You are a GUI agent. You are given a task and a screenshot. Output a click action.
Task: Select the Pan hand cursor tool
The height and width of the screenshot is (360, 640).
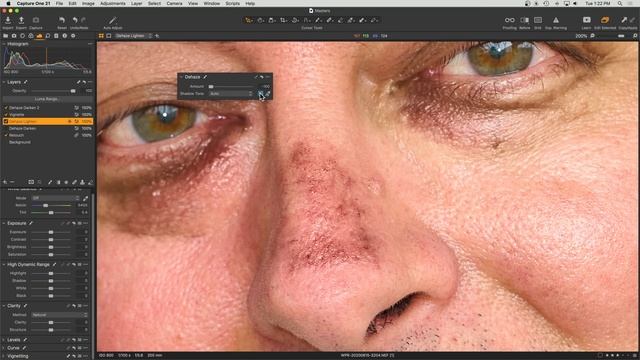pos(260,20)
